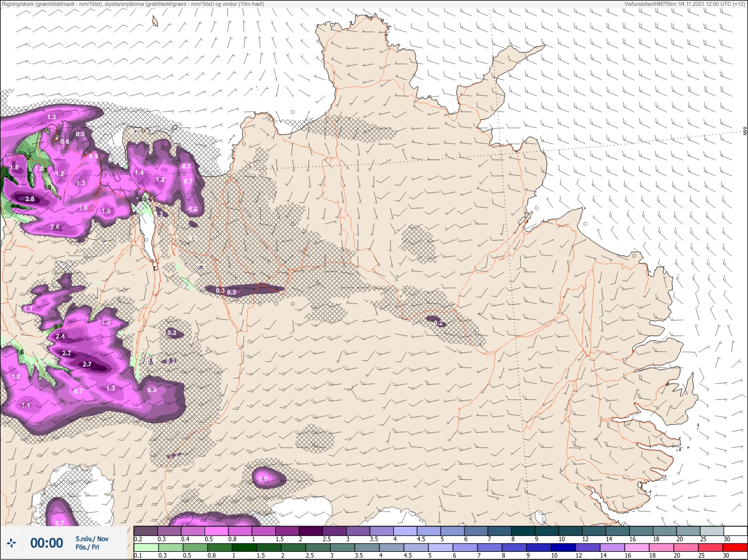748x560 pixels.
Task: Click the 2.4 precipitation value on the map
Action: click(60, 337)
